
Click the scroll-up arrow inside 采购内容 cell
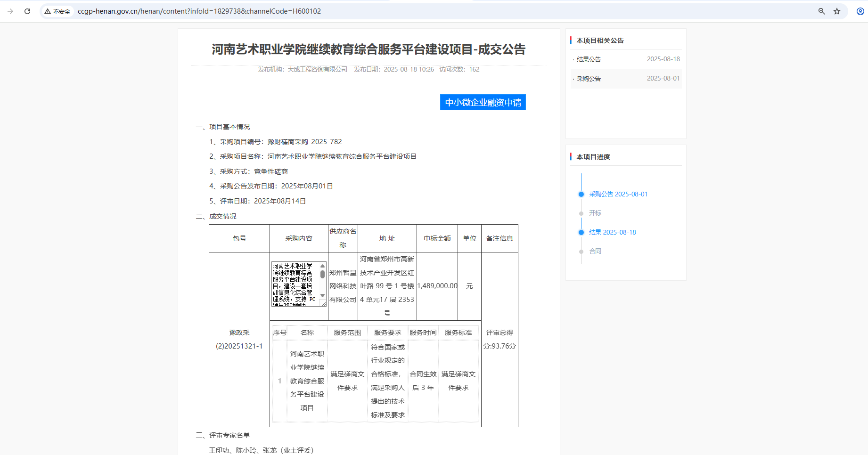(322, 266)
